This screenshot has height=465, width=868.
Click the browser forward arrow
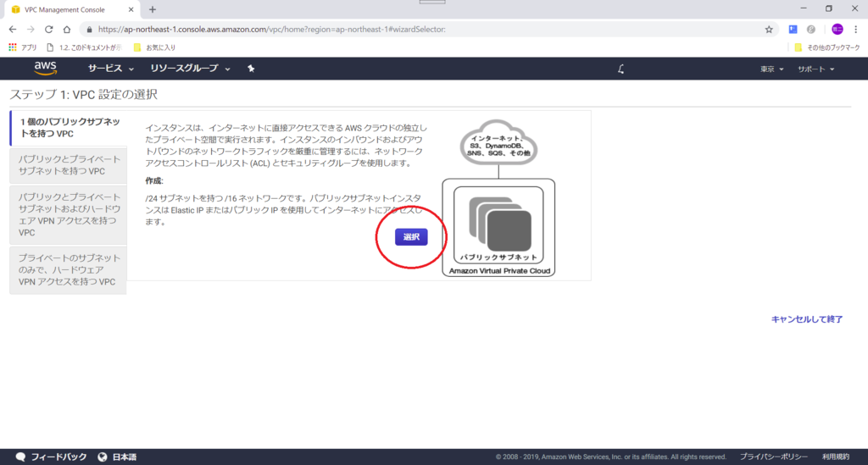click(x=31, y=30)
